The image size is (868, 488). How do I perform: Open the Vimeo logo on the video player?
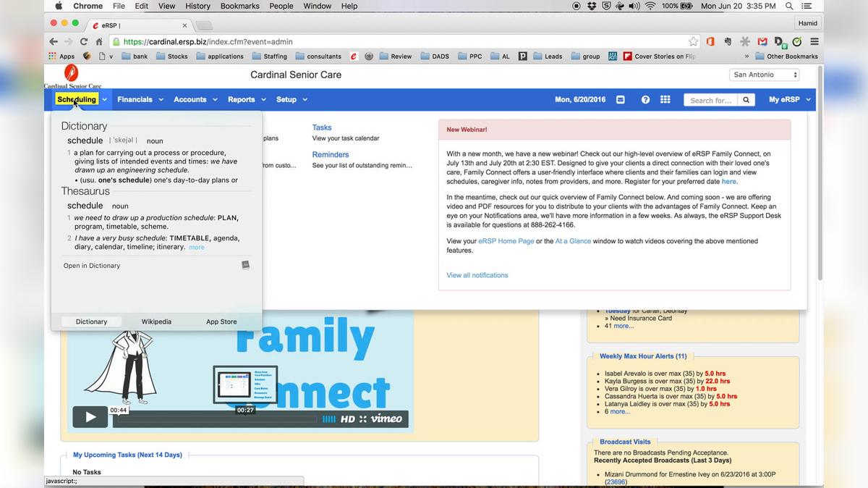tap(386, 418)
